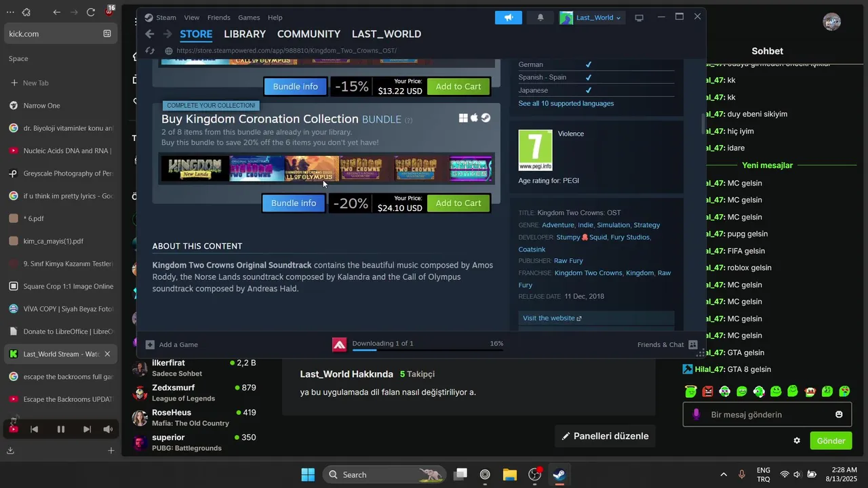
Task: Open the Help menu in Steam
Action: click(275, 18)
